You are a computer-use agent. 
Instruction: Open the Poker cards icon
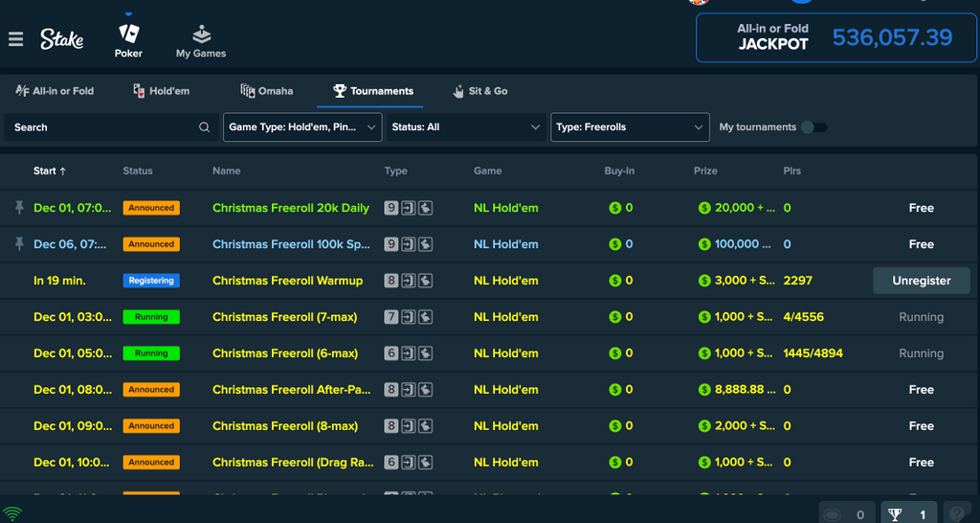(128, 34)
